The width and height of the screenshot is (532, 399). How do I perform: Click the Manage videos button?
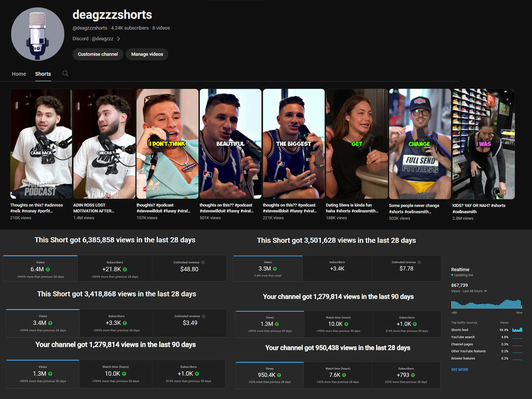(x=147, y=54)
